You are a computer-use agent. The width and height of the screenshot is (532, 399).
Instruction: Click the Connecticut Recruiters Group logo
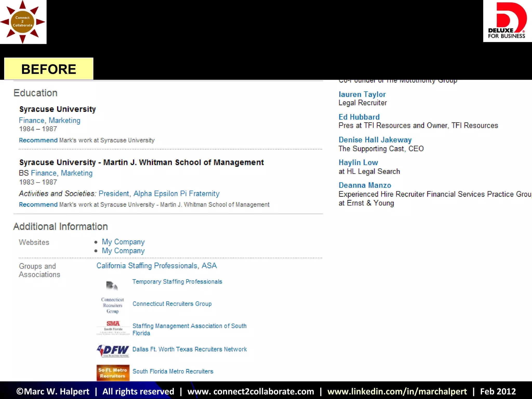(112, 305)
